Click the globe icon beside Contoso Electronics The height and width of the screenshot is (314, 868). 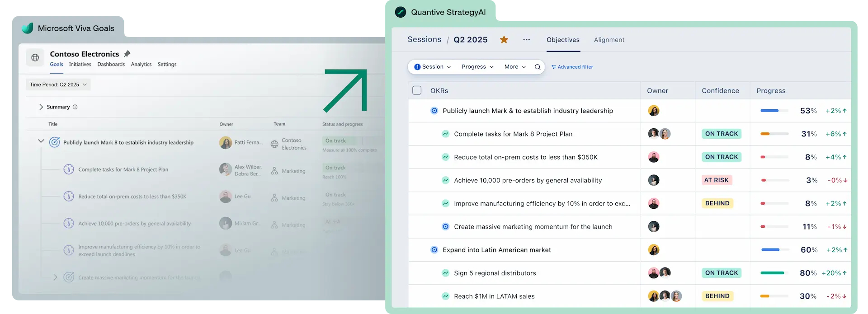coord(35,58)
